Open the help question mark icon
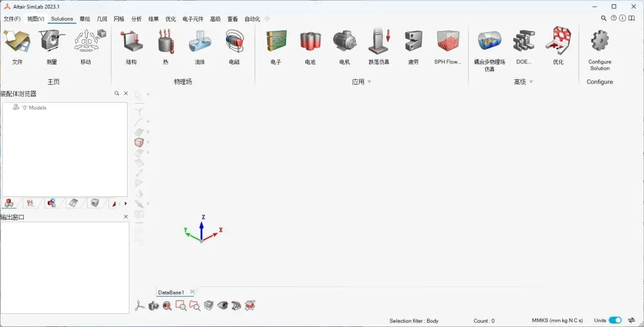644x327 pixels. (614, 18)
